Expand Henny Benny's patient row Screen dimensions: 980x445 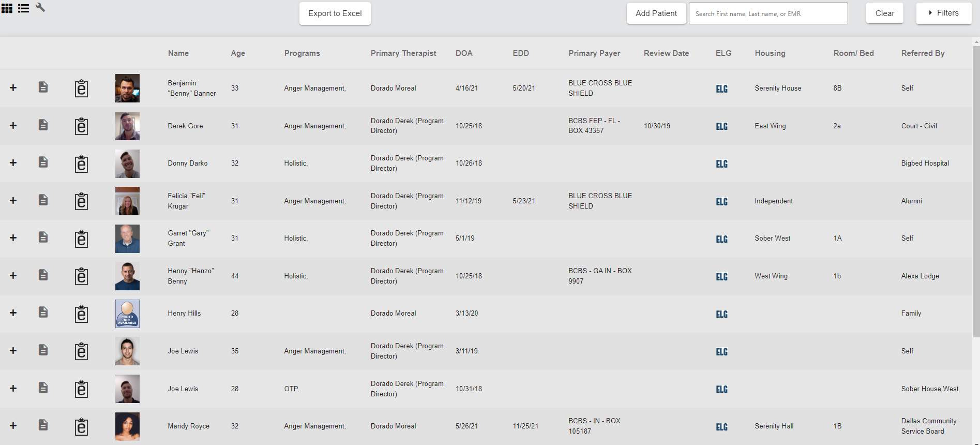(x=13, y=276)
